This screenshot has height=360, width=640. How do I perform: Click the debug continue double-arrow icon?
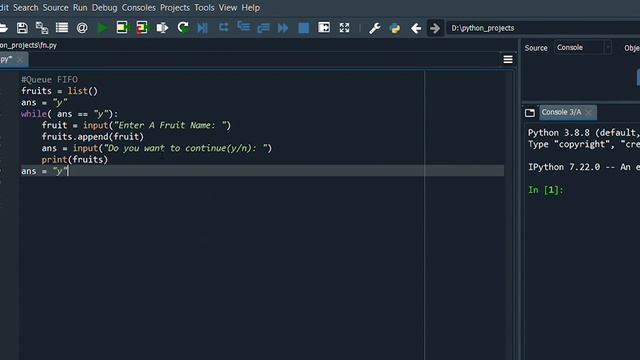283,28
